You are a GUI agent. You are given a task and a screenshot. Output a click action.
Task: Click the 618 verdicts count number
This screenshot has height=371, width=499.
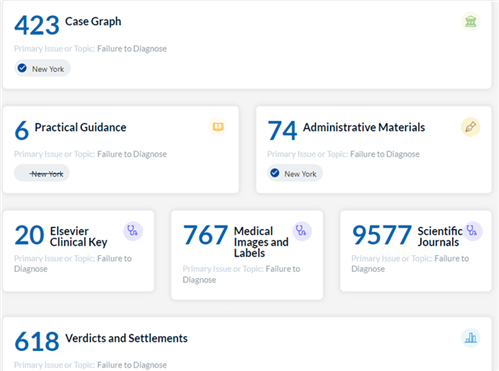[37, 342]
